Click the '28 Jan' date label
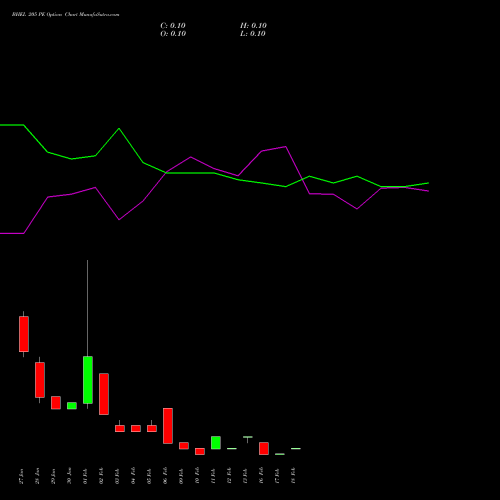This screenshot has height=500, width=500. tap(38, 476)
